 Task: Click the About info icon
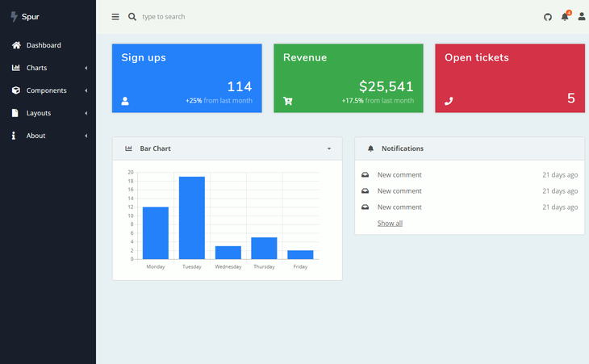click(14, 136)
